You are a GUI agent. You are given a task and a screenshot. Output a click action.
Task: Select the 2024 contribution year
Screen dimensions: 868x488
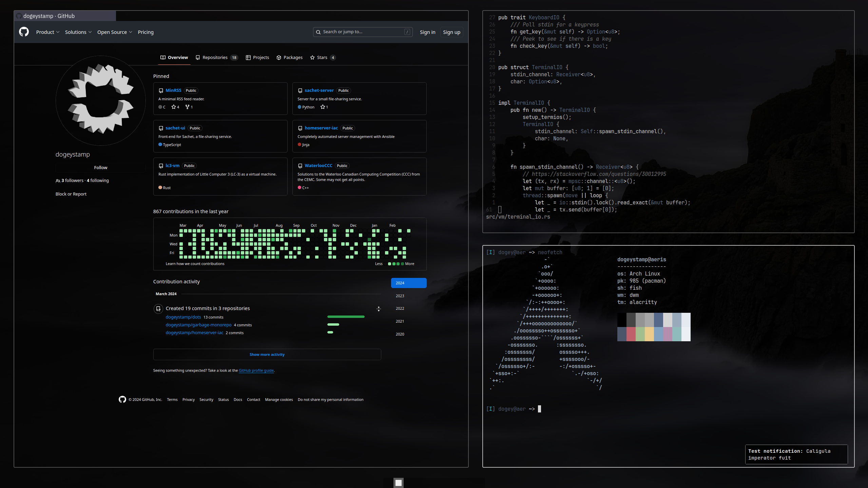pos(408,283)
